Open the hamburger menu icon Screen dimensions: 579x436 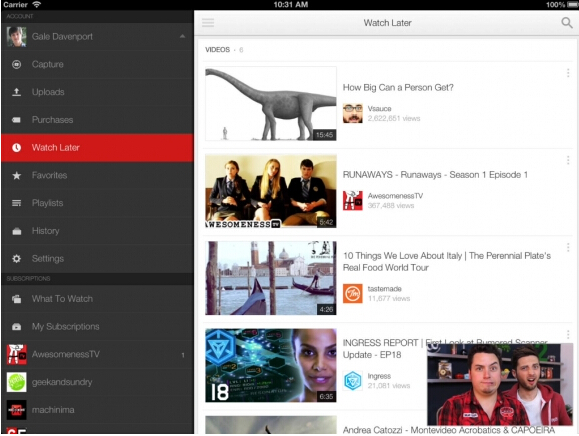click(208, 23)
